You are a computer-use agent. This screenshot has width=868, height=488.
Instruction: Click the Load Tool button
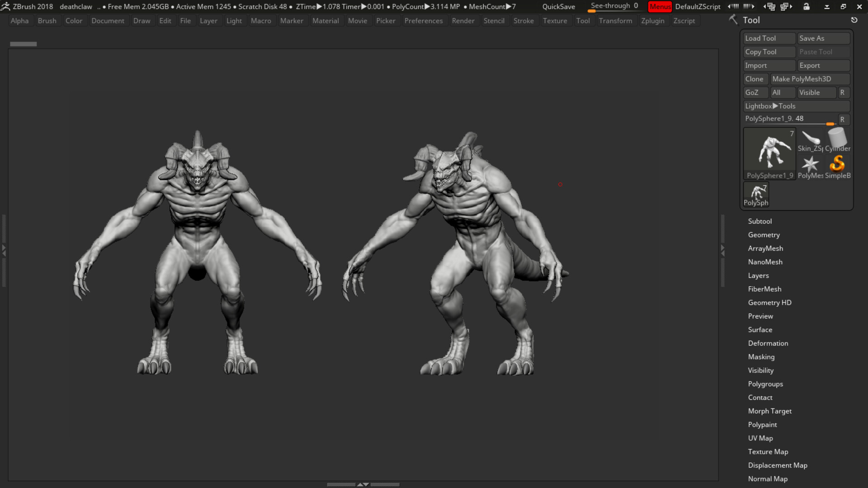(x=769, y=38)
